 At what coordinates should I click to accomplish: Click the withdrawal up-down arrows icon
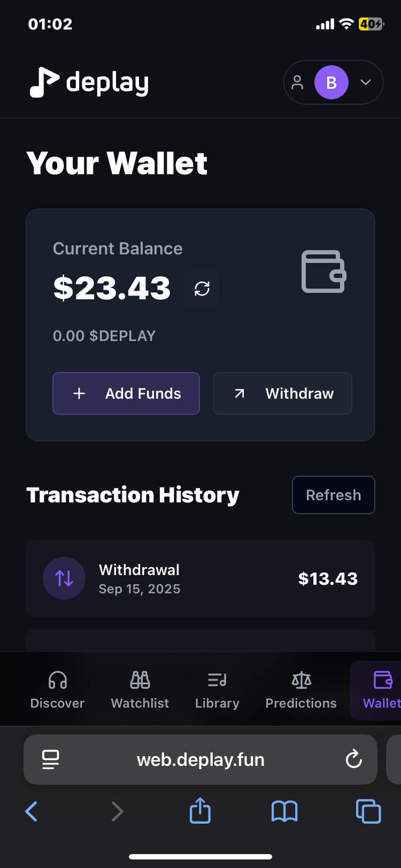tap(64, 578)
